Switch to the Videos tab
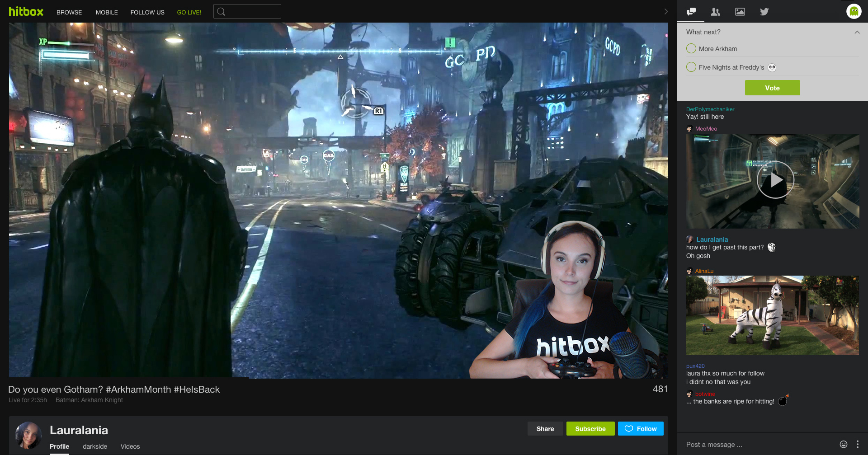Screen dimensions: 868x455 130,446
